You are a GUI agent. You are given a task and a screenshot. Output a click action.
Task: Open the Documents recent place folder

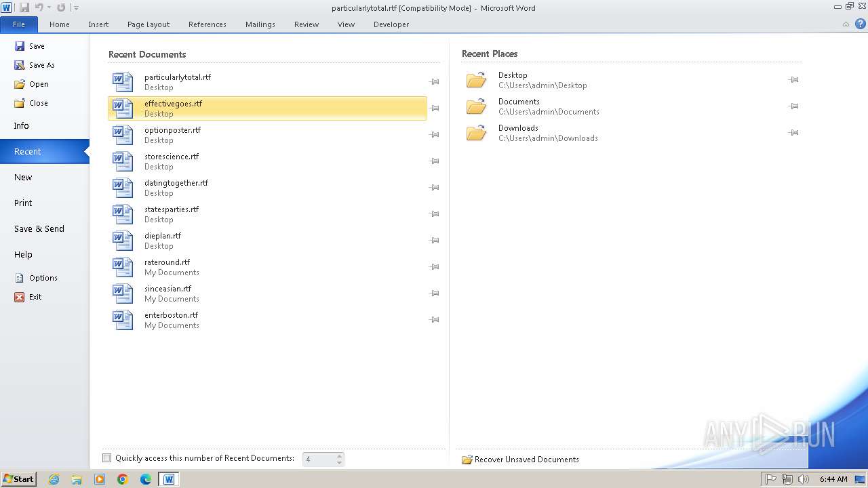coord(624,106)
